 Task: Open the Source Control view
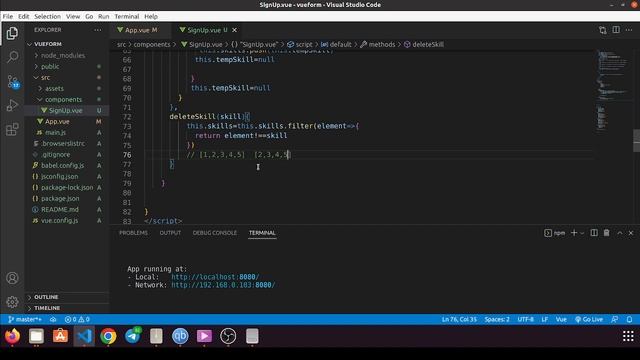[x=12, y=81]
